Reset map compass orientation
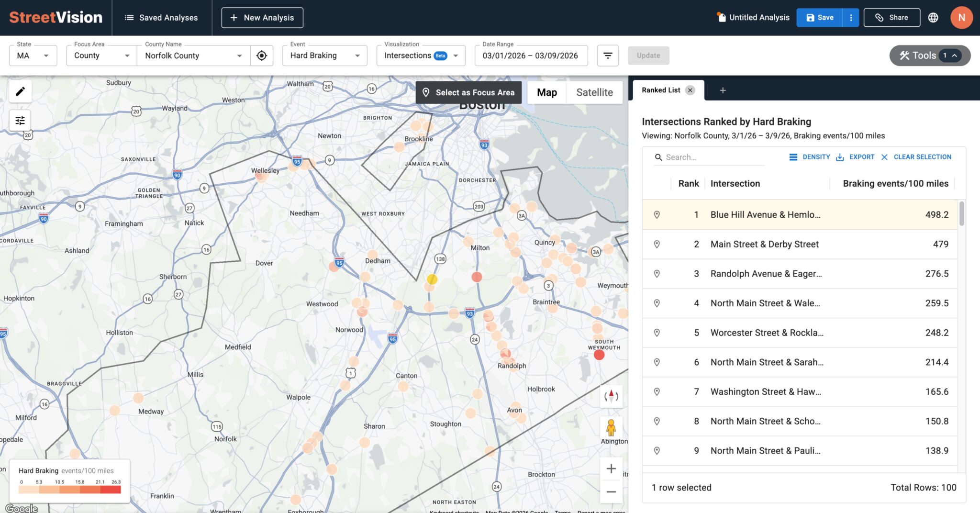Viewport: 980px width, 513px height. tap(611, 396)
